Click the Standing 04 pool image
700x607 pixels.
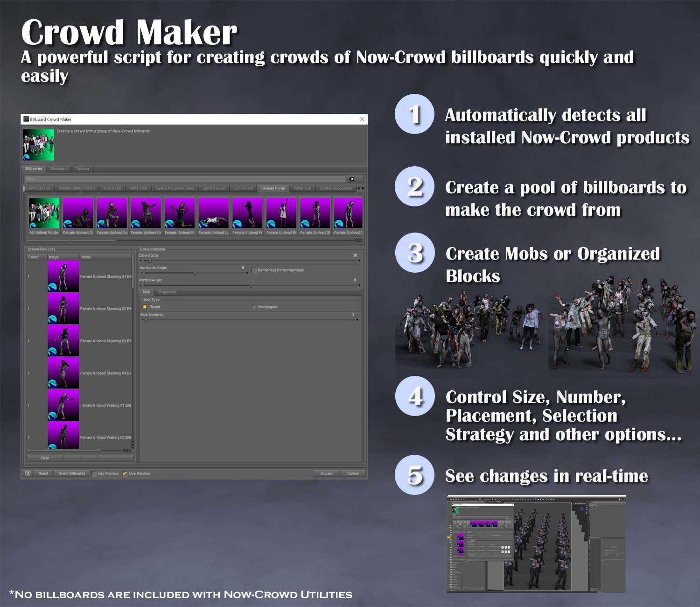point(63,373)
